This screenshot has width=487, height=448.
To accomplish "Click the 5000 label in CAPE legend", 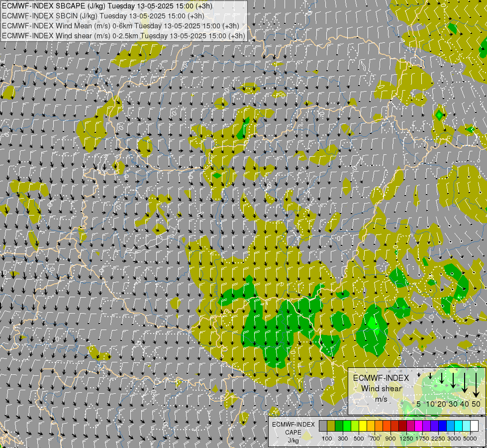I will (x=470, y=439).
